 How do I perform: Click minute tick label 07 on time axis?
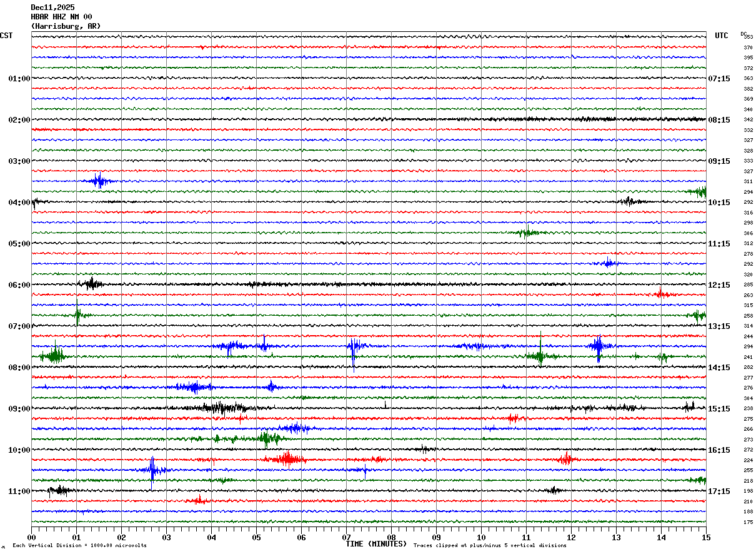click(x=346, y=538)
